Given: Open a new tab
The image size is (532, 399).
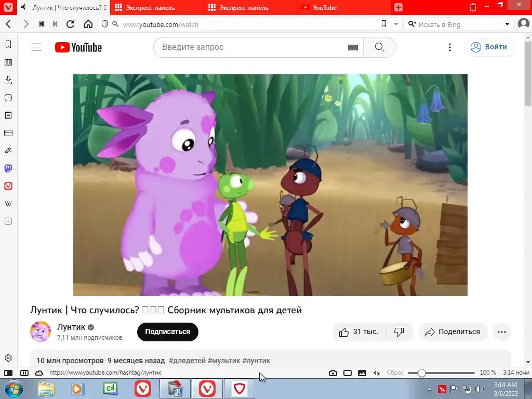Looking at the screenshot, I should (398, 7).
